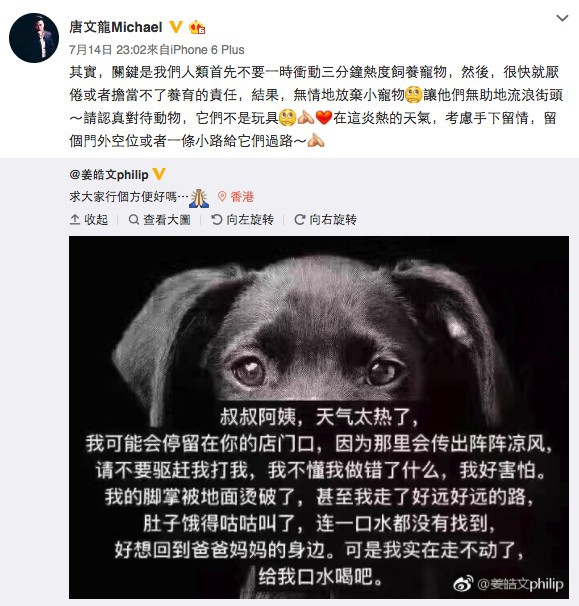Click the verified badge next to 姜皓文philip
Viewport: 579px width, 606px height.
pos(159,174)
